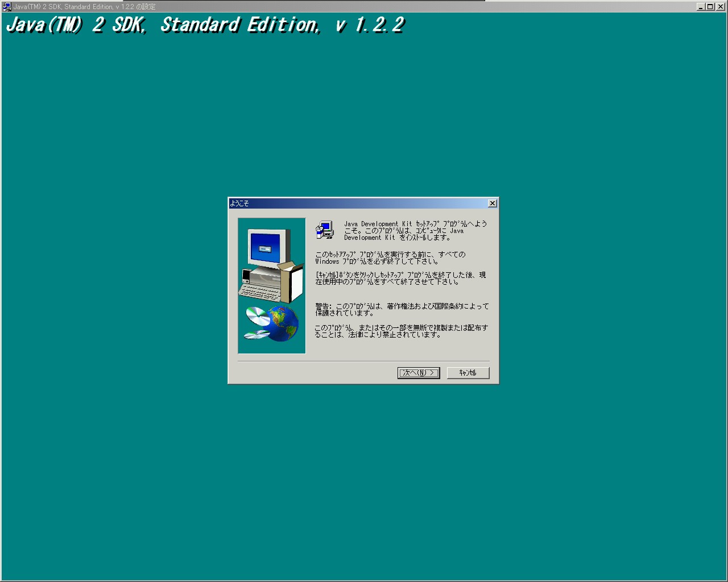Close the ようこそ welcome dialog
728x582 pixels.
[x=493, y=203]
